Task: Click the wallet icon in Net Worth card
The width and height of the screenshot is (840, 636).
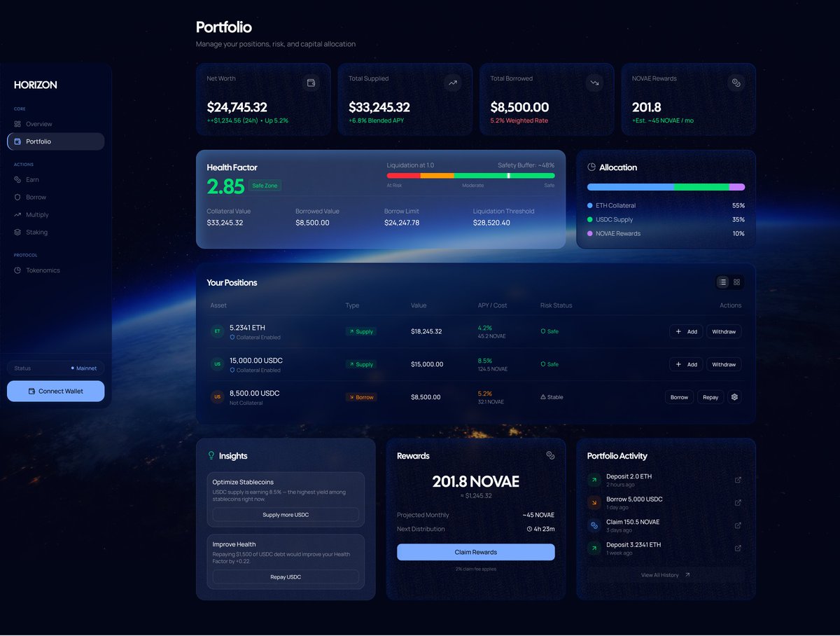Action: [x=311, y=83]
